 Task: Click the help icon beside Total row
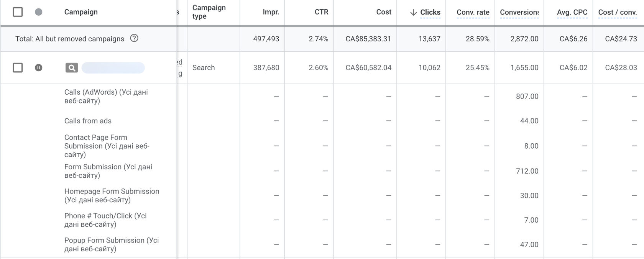click(134, 38)
